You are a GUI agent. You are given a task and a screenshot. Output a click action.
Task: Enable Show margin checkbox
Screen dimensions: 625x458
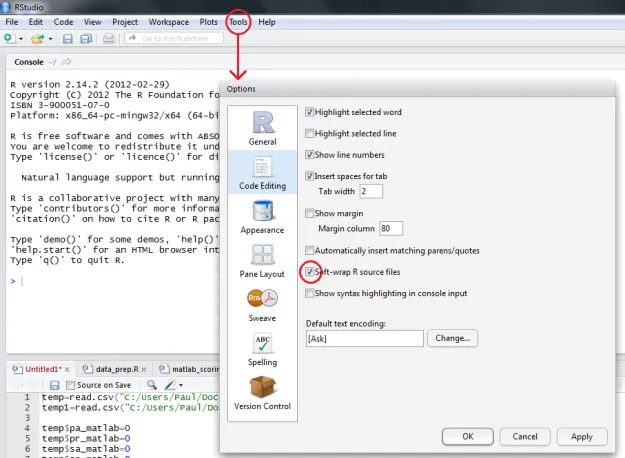tap(309, 213)
